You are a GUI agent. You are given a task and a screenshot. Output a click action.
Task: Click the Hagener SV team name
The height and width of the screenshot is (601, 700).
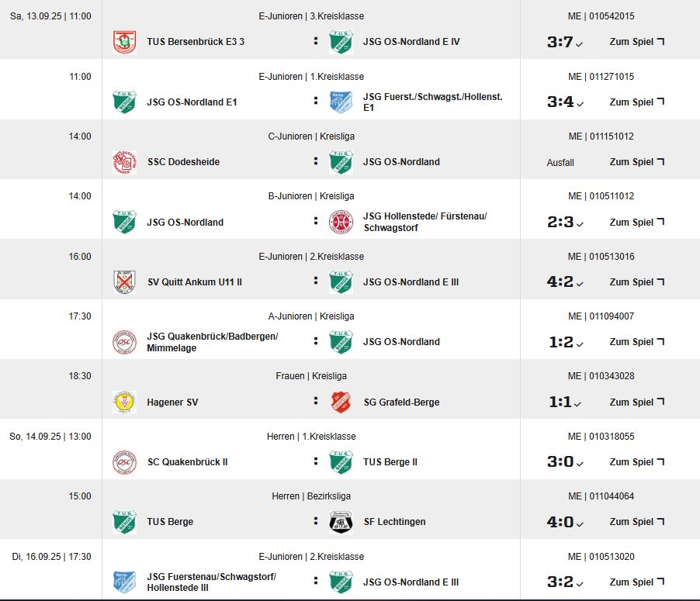point(172,402)
